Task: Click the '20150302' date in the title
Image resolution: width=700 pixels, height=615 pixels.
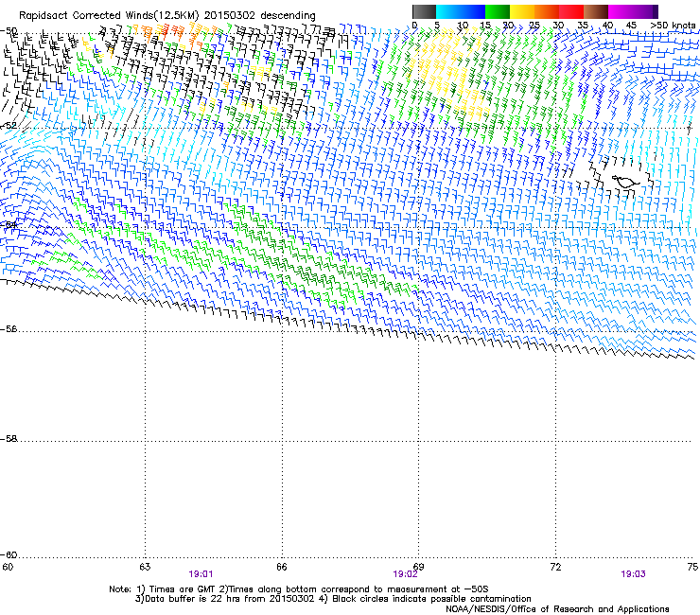Action: coord(230,15)
